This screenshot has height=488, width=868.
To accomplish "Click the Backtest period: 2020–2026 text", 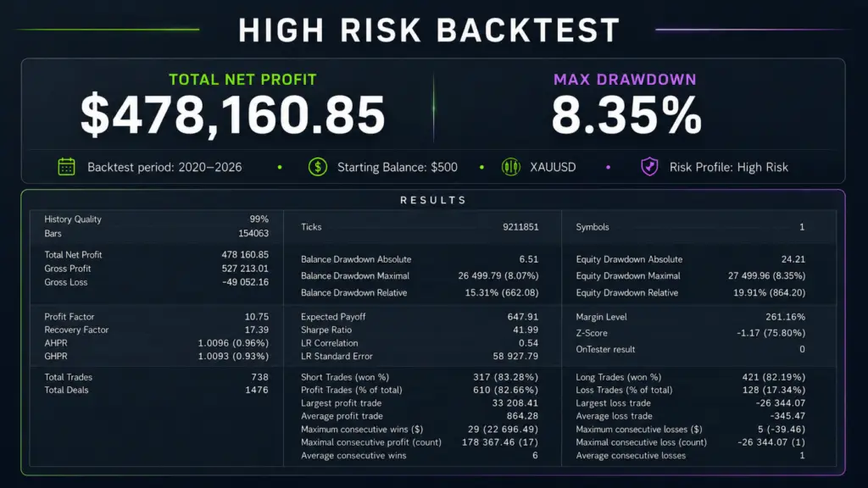I will (164, 167).
